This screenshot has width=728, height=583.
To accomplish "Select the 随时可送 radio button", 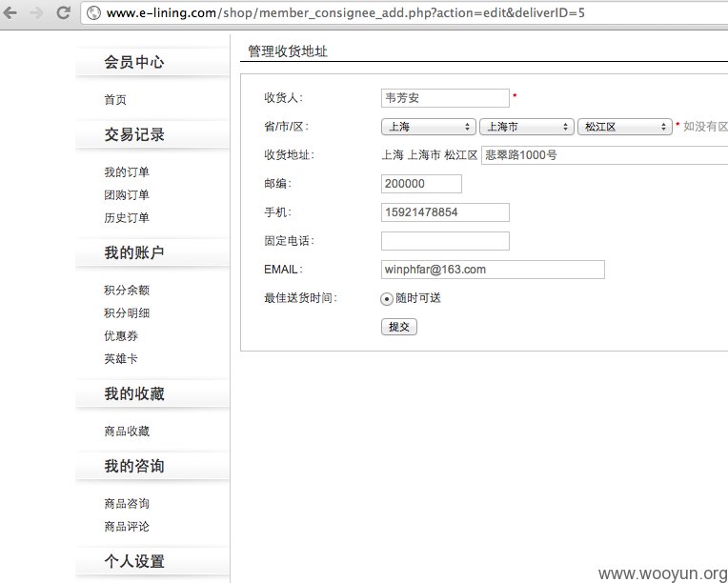I will (386, 299).
